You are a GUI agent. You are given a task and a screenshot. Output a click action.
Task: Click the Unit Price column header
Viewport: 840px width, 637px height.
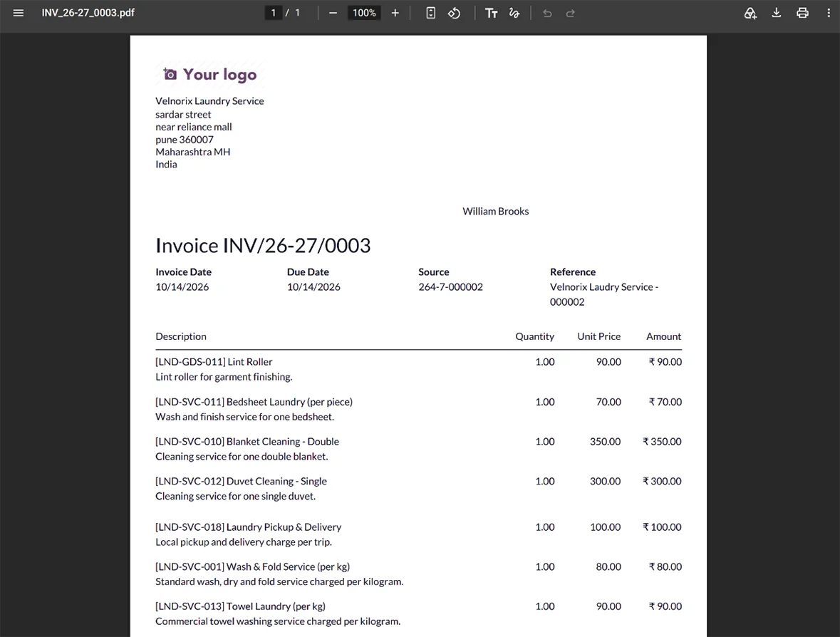[599, 336]
